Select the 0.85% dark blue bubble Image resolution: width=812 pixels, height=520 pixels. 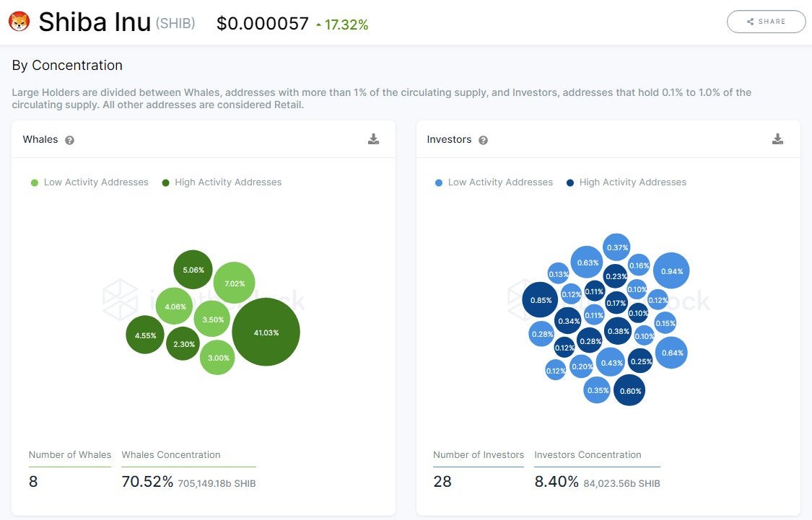click(x=541, y=300)
